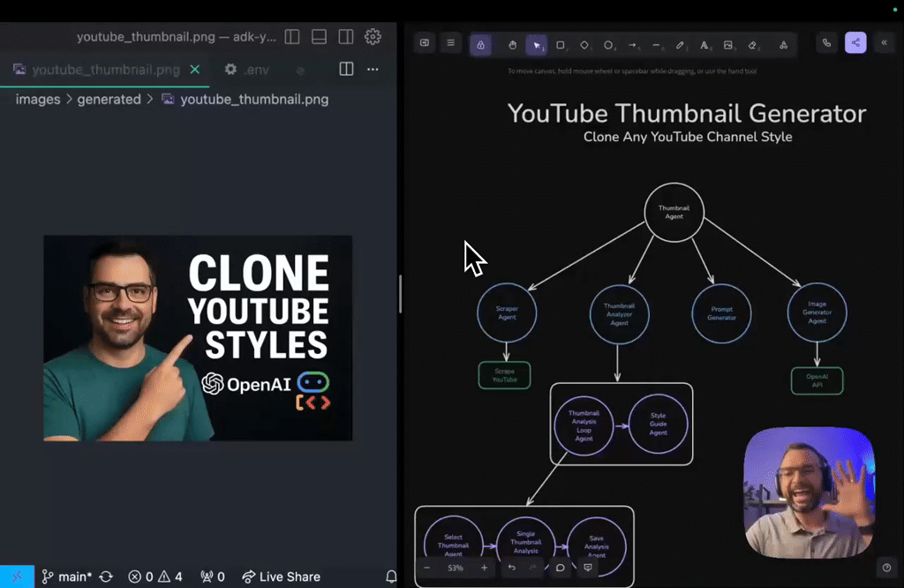Select the Diamond shape tool
Viewport: 904px width, 588px height.
point(584,44)
